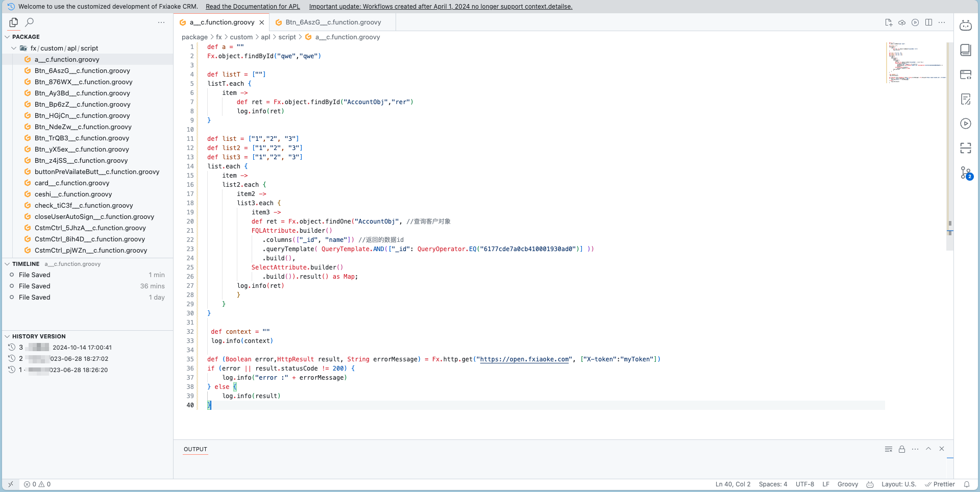Screen dimensions: 980x492
Task: Open Read the Documentation for APL link
Action: pyautogui.click(x=253, y=7)
